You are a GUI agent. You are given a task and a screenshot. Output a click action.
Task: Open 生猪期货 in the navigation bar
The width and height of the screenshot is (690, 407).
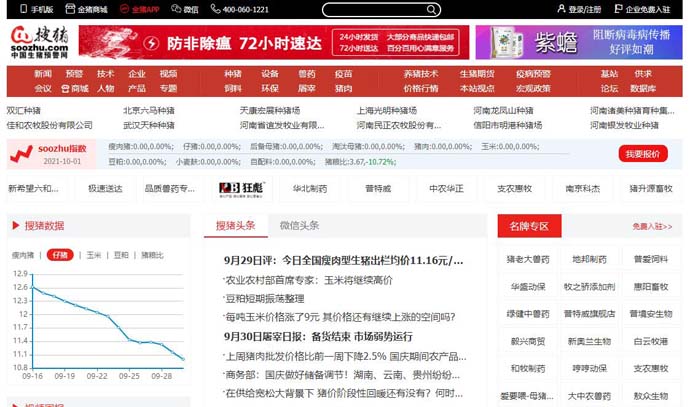click(x=477, y=74)
